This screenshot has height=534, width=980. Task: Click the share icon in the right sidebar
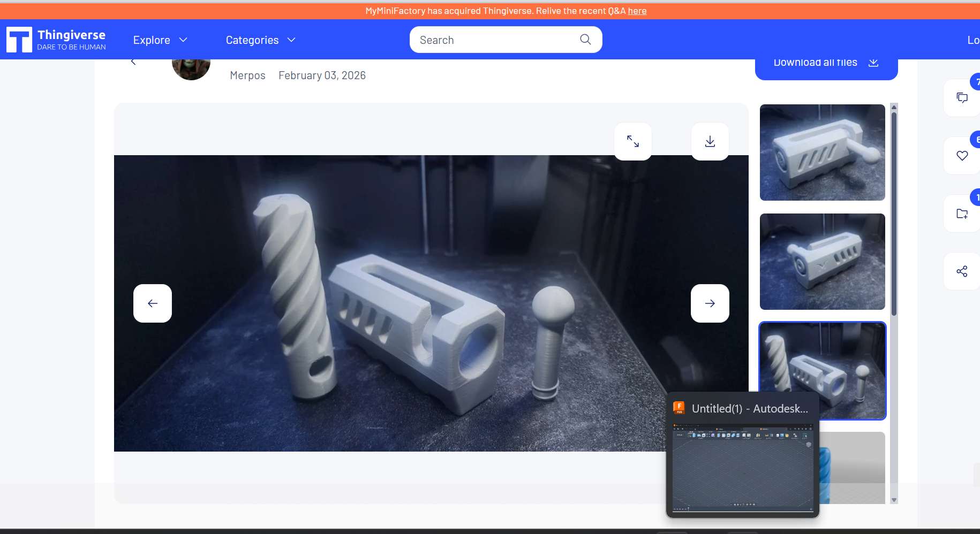point(962,271)
